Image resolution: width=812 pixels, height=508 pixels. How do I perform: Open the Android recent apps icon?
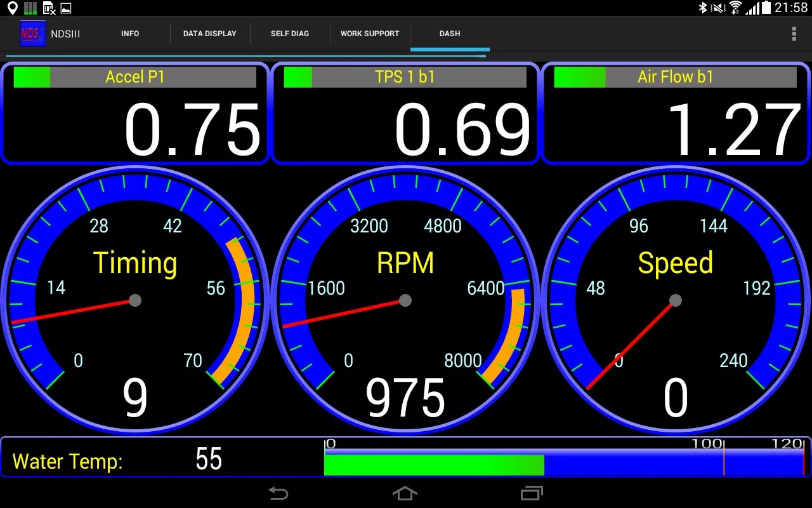pyautogui.click(x=532, y=493)
